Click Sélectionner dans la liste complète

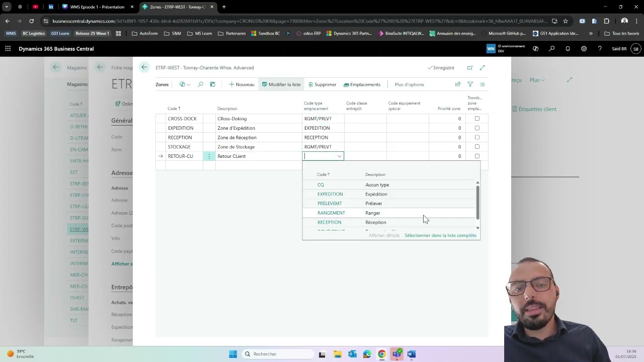440,235
